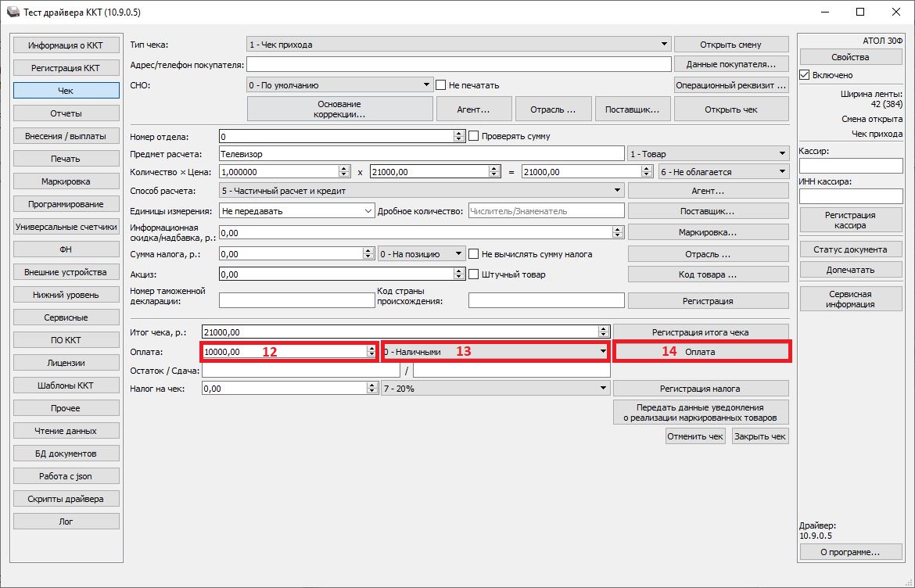Enable the Проверять сумму checkbox

[x=473, y=136]
